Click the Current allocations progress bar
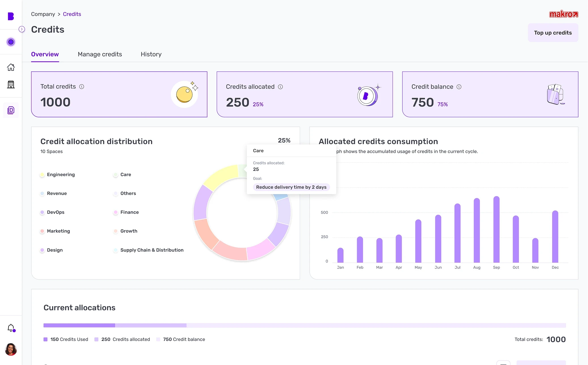Screen dimensions: 588x365 (305, 325)
